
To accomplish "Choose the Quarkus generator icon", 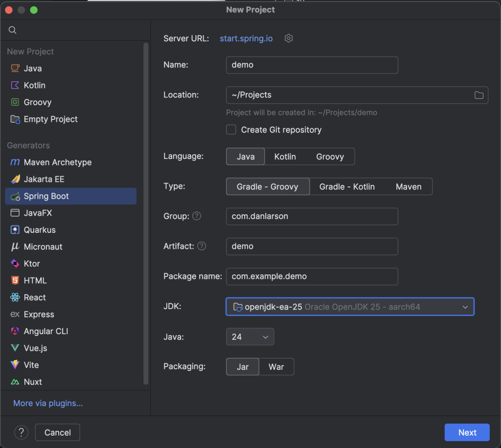I will 15,230.
